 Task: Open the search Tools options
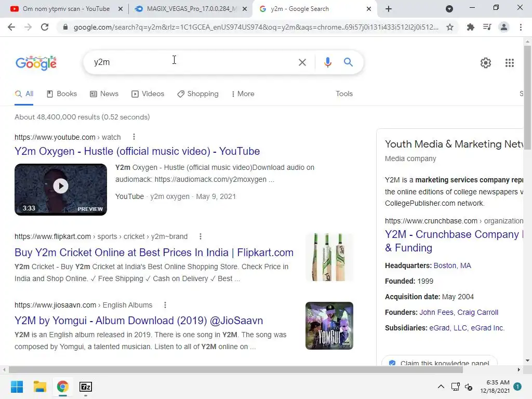point(344,94)
